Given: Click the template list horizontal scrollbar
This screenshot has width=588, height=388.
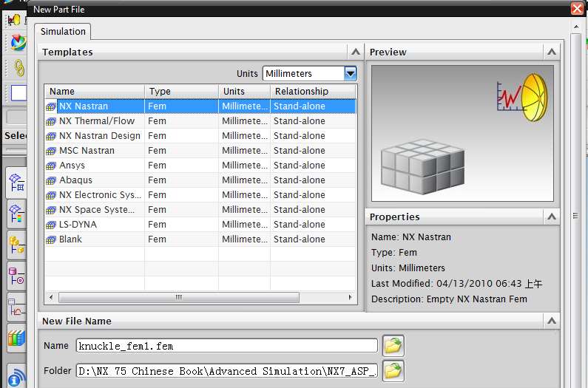Looking at the screenshot, I should point(179,297).
